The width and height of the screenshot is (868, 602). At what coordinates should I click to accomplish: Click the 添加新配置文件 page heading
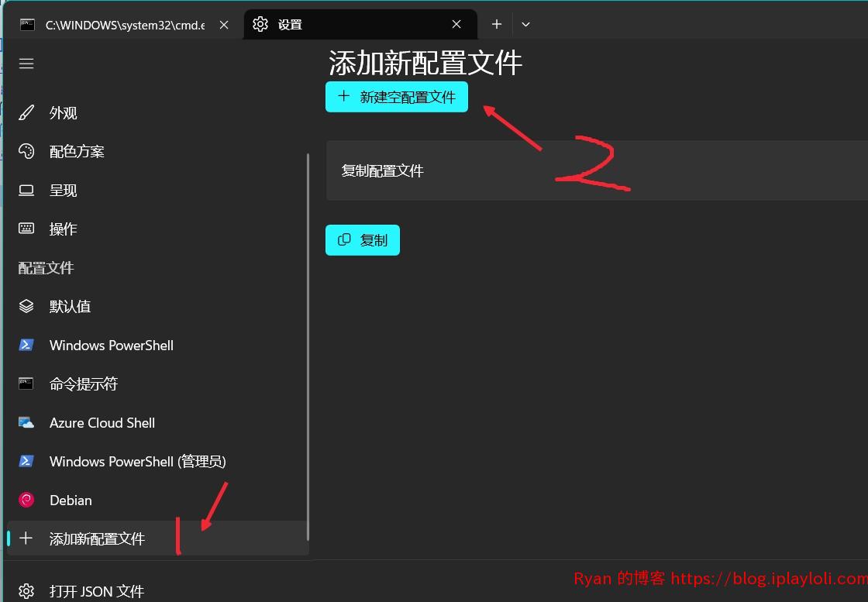(425, 63)
